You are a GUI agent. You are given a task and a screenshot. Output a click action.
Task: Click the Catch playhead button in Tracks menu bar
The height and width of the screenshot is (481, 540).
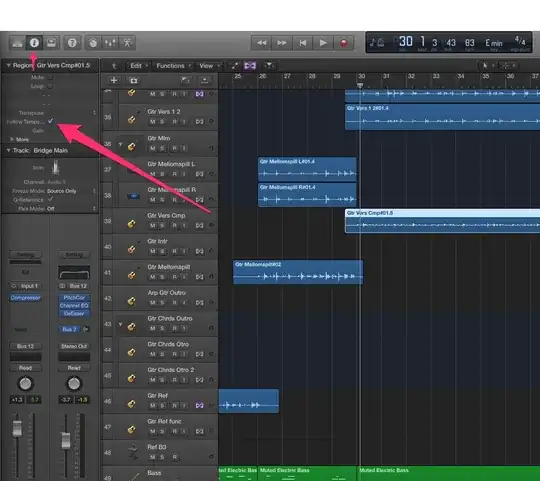click(269, 65)
